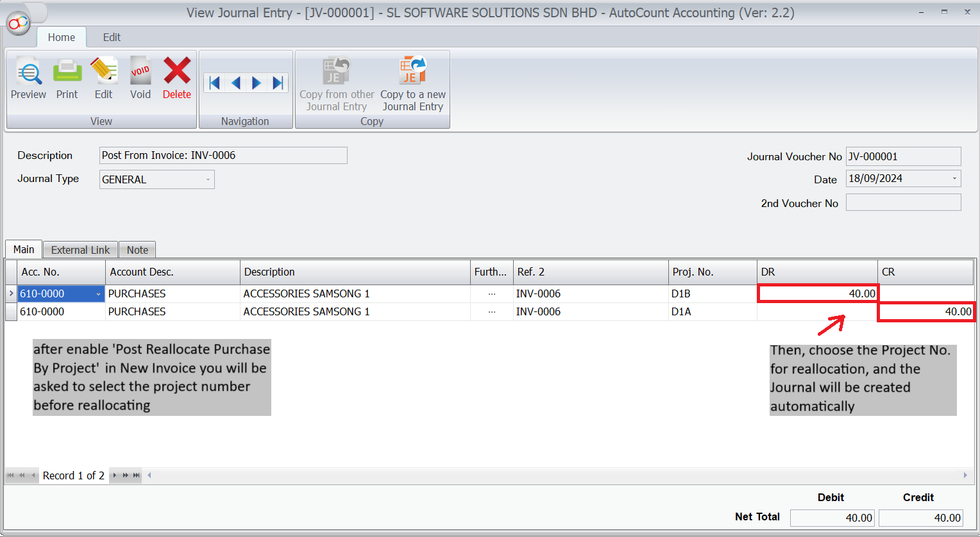Navigate to the next journal entry
This screenshot has height=537, width=980.
pyautogui.click(x=257, y=83)
